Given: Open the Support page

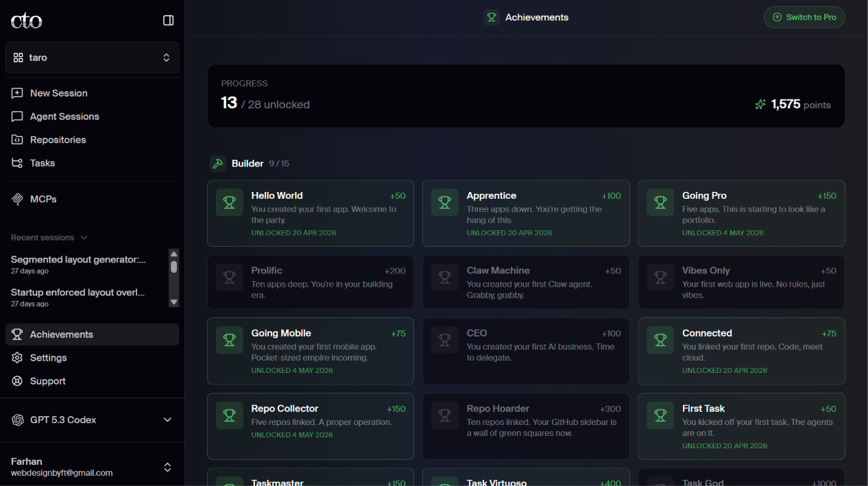Looking at the screenshot, I should [x=92, y=381].
